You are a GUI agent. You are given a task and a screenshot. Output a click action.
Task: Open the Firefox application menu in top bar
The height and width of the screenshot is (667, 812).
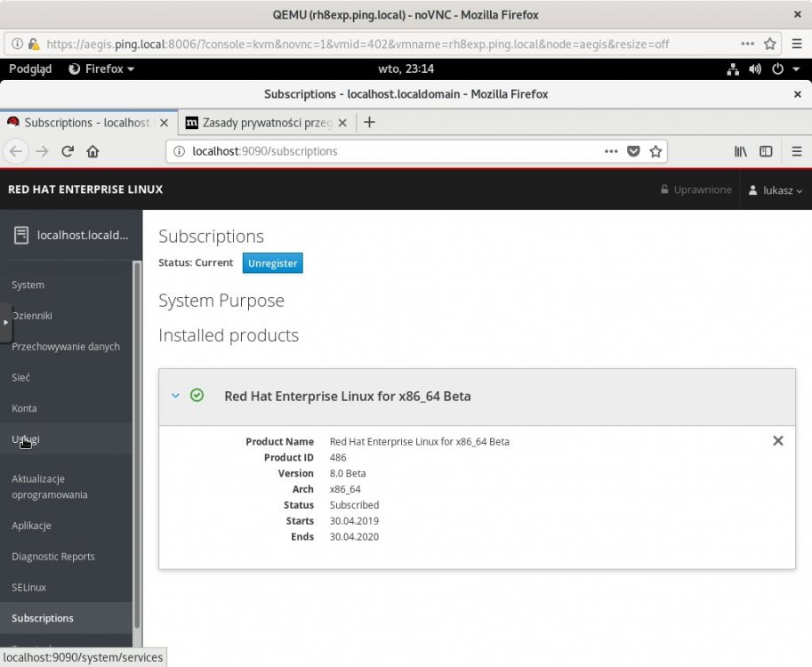(x=101, y=68)
